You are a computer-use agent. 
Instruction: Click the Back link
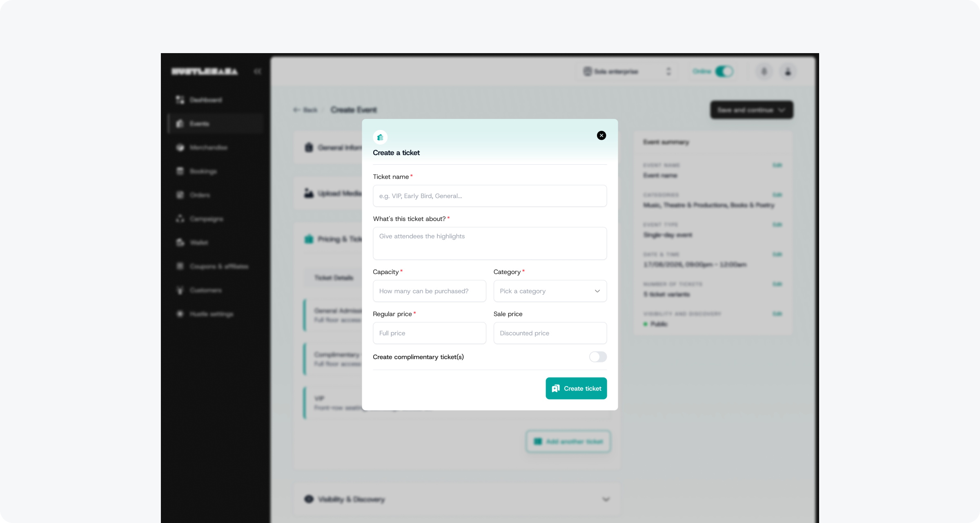point(305,110)
